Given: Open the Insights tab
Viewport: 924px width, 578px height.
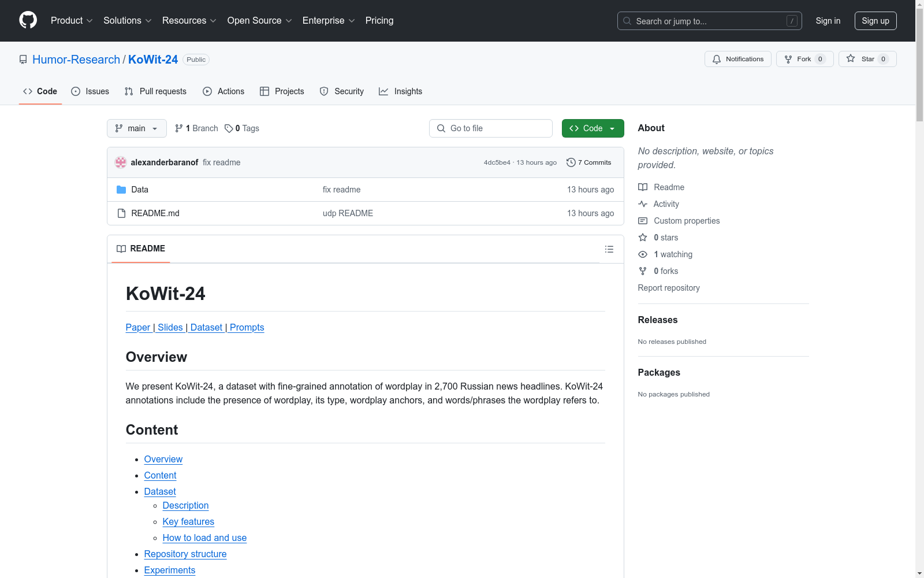Looking at the screenshot, I should pyautogui.click(x=400, y=91).
